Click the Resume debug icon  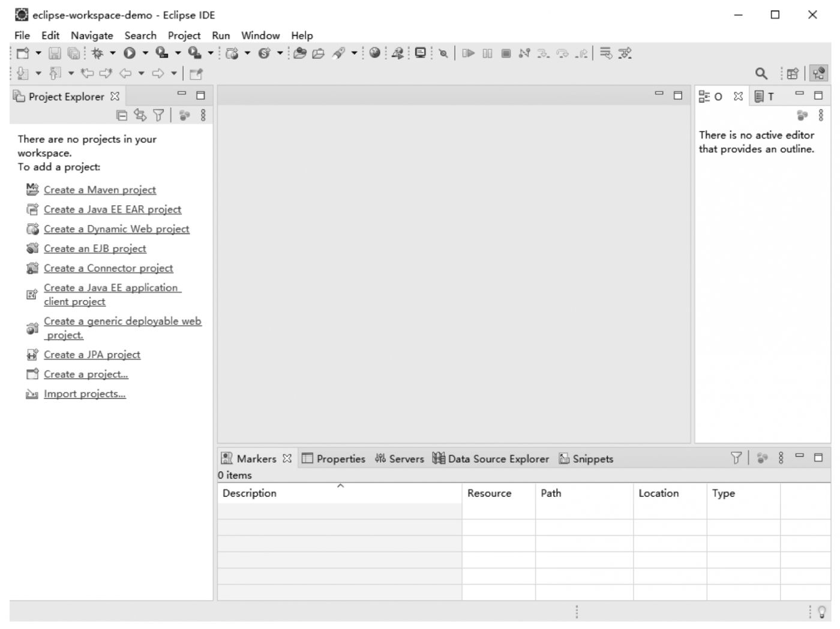[x=468, y=53]
